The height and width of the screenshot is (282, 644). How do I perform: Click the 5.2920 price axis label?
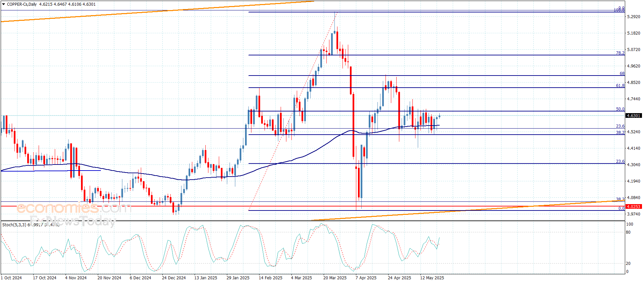click(x=633, y=17)
